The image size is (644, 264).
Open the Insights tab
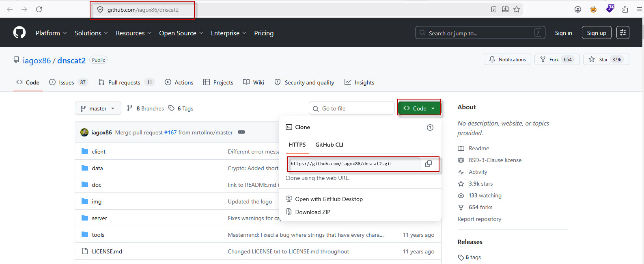(x=360, y=82)
